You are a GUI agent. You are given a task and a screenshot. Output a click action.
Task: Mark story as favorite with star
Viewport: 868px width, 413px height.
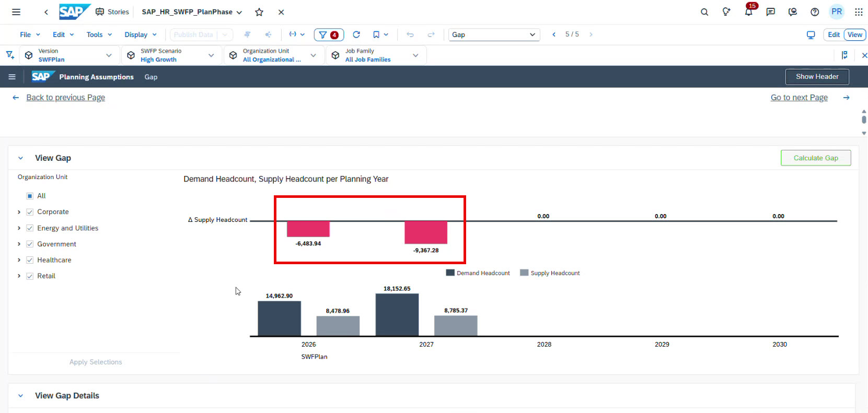259,12
